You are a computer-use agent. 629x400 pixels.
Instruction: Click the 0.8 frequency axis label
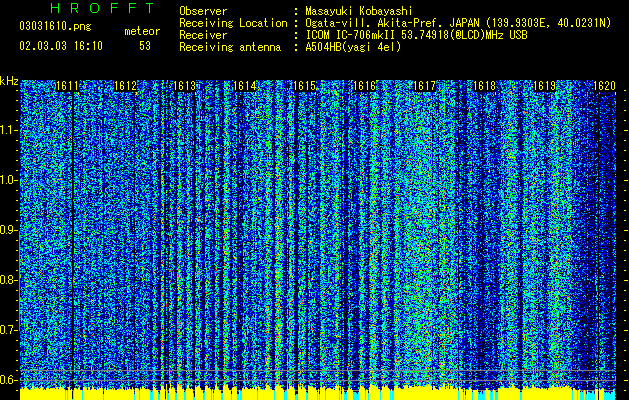(x=9, y=280)
